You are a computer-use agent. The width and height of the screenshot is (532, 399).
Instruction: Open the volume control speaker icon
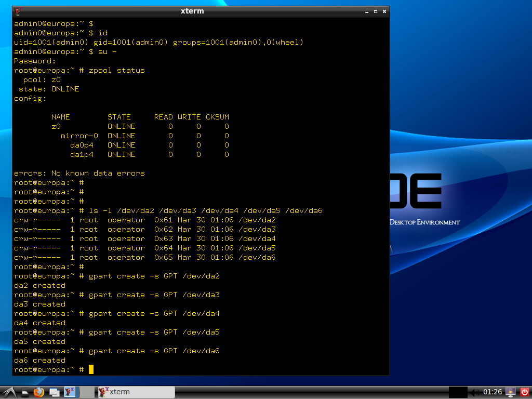pyautogui.click(x=475, y=392)
